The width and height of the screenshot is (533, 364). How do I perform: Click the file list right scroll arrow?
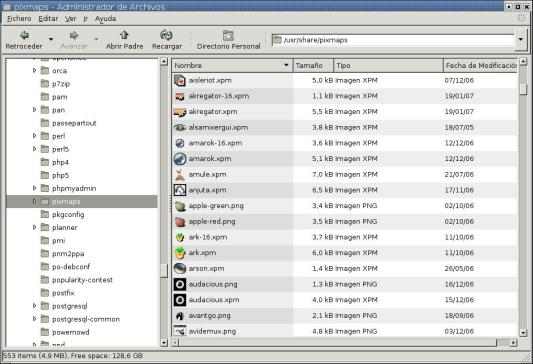click(x=514, y=343)
